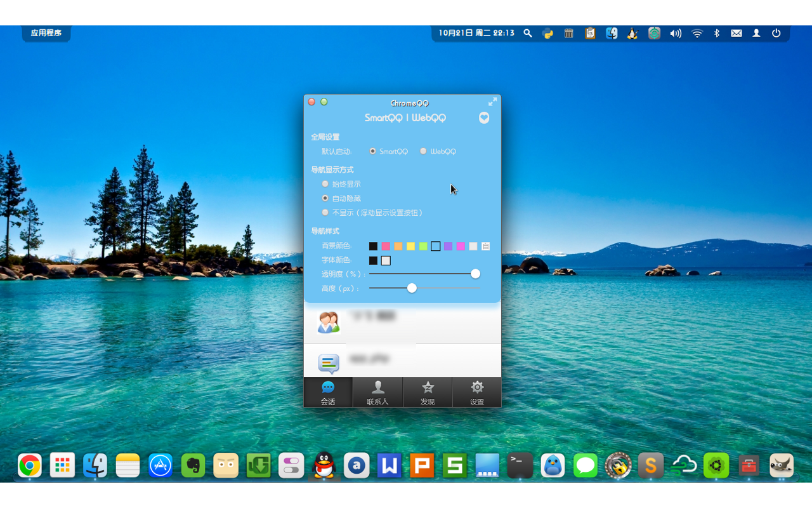Open the user account indicator

click(x=756, y=34)
